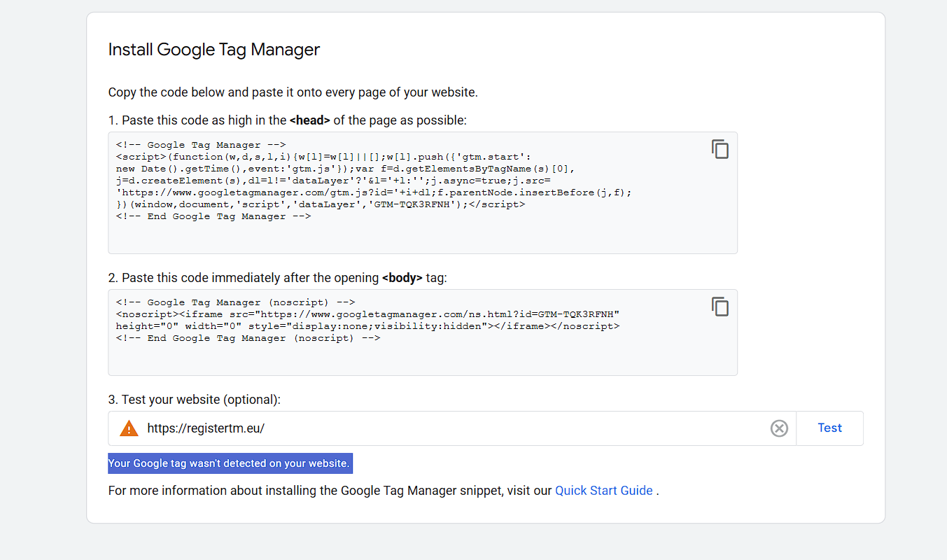Image resolution: width=947 pixels, height=560 pixels.
Task: Copy the body noscript code snippet
Action: tap(720, 307)
